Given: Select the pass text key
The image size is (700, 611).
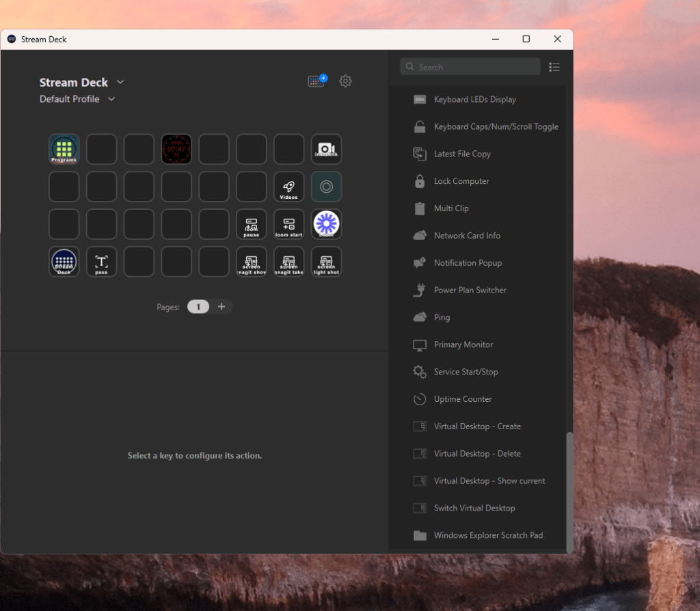Looking at the screenshot, I should pos(101,262).
